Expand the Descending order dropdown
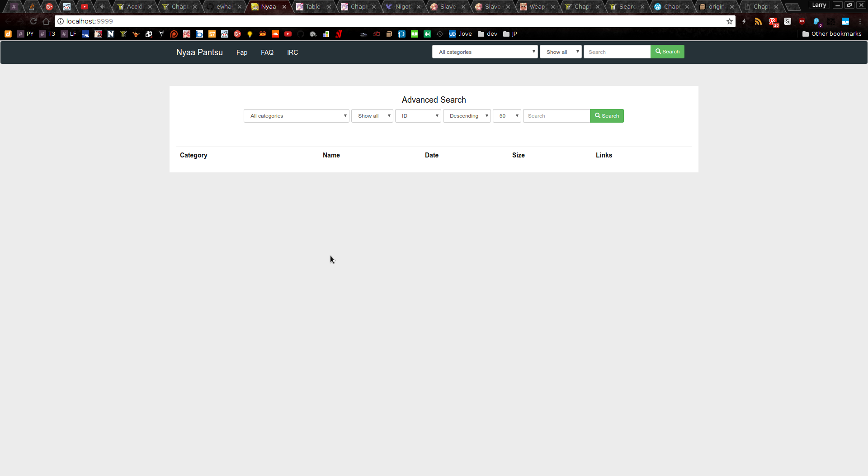868x476 pixels. (x=467, y=116)
